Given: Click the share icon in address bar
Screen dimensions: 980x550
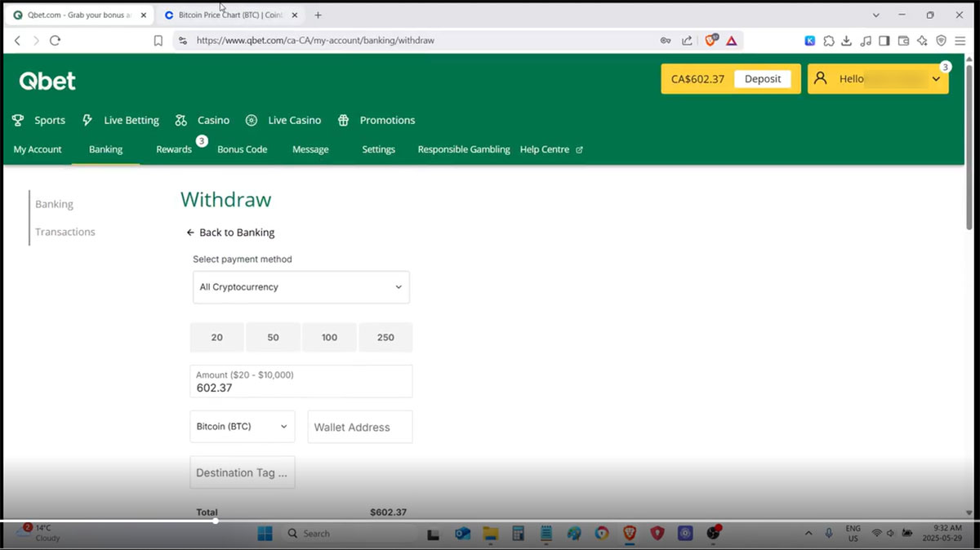Looking at the screenshot, I should pos(687,40).
